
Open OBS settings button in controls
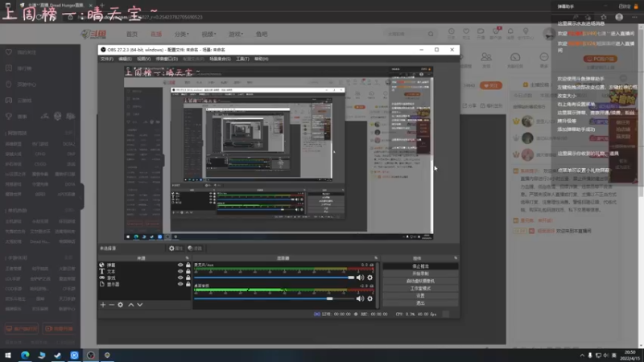[420, 296]
